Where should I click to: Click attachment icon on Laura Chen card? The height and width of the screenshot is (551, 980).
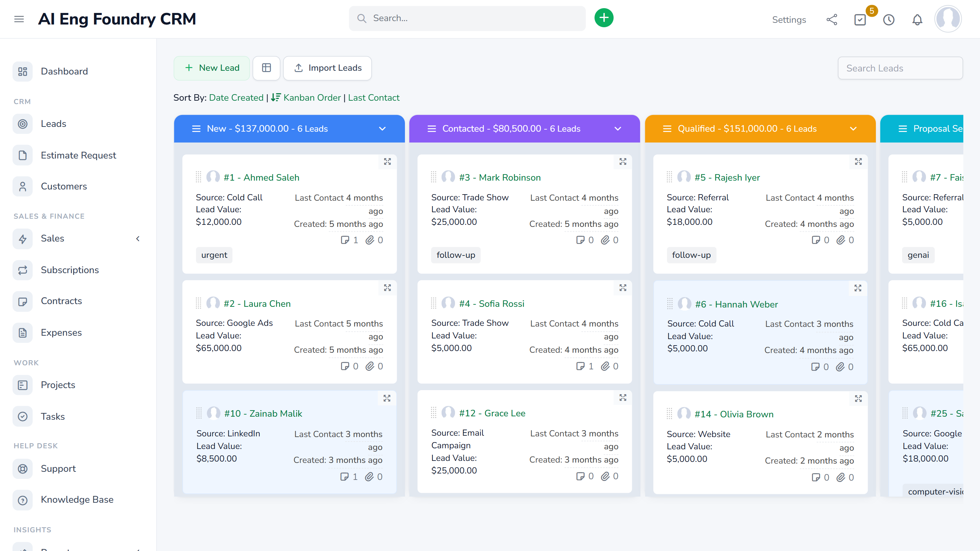tap(370, 366)
